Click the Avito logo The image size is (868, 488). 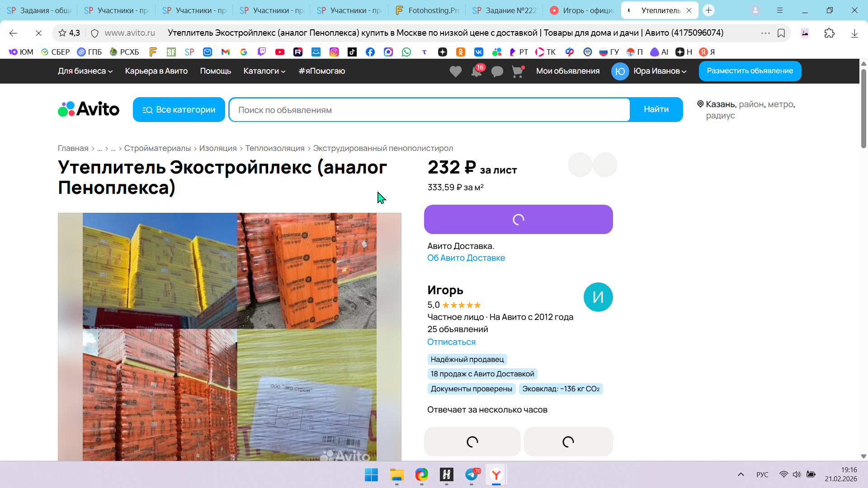pos(89,109)
